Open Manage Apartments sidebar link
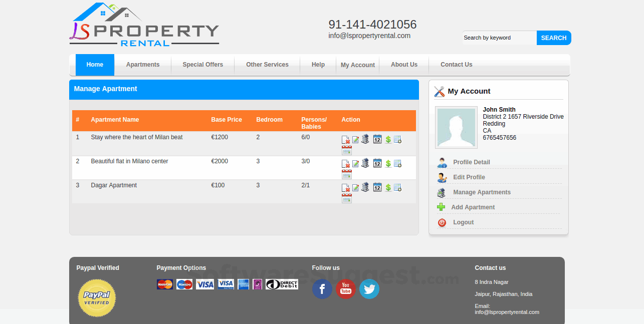 pyautogui.click(x=482, y=192)
